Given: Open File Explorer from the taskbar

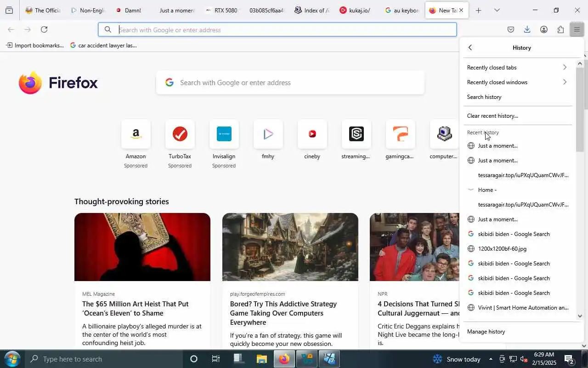Looking at the screenshot, I should click(262, 359).
